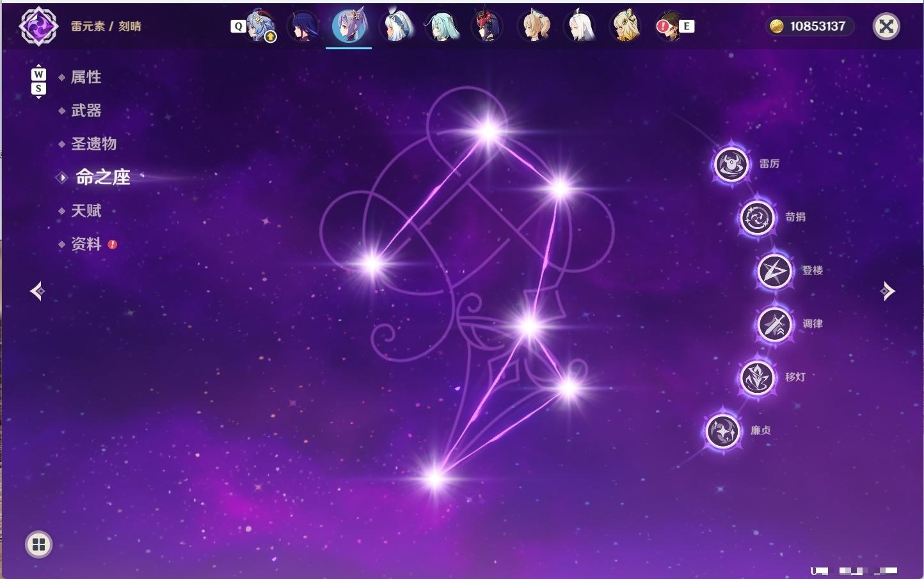The width and height of the screenshot is (924, 579).
Task: Open the 天赋 talents tab
Action: coord(86,210)
